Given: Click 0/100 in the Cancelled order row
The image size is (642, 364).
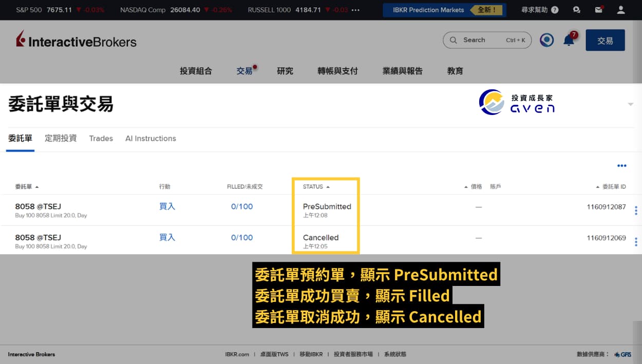Looking at the screenshot, I should tap(242, 237).
